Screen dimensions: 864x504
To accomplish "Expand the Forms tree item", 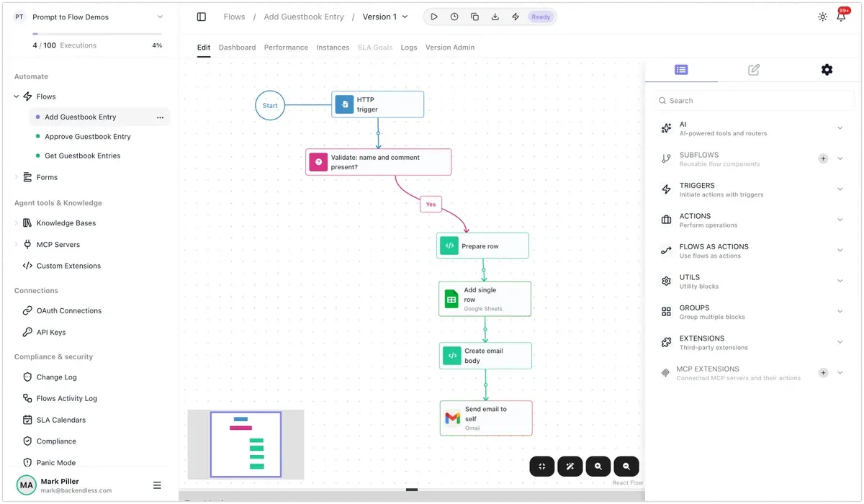I will coord(17,177).
